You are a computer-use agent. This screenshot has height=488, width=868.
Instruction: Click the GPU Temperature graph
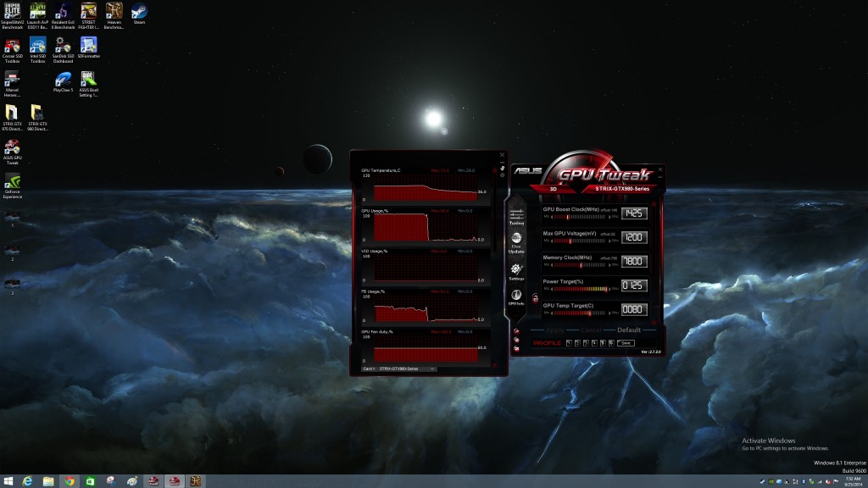[x=426, y=187]
